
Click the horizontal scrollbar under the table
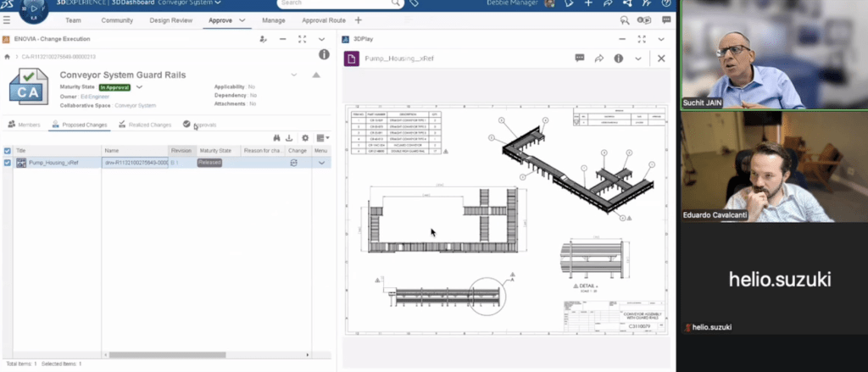click(166, 355)
